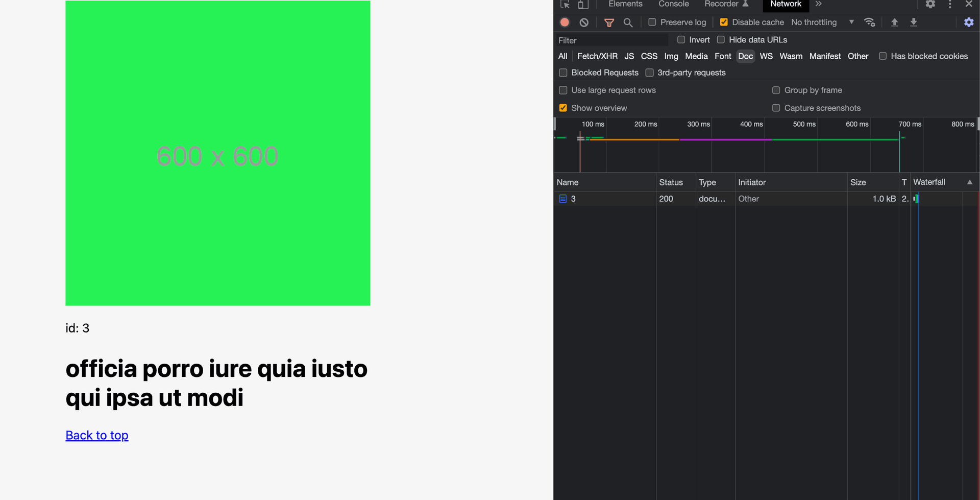Select the Img request filter
The height and width of the screenshot is (500, 980).
pos(671,56)
